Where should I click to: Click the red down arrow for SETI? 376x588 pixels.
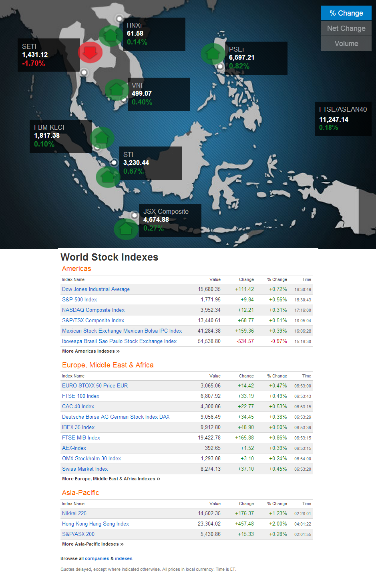(90, 52)
